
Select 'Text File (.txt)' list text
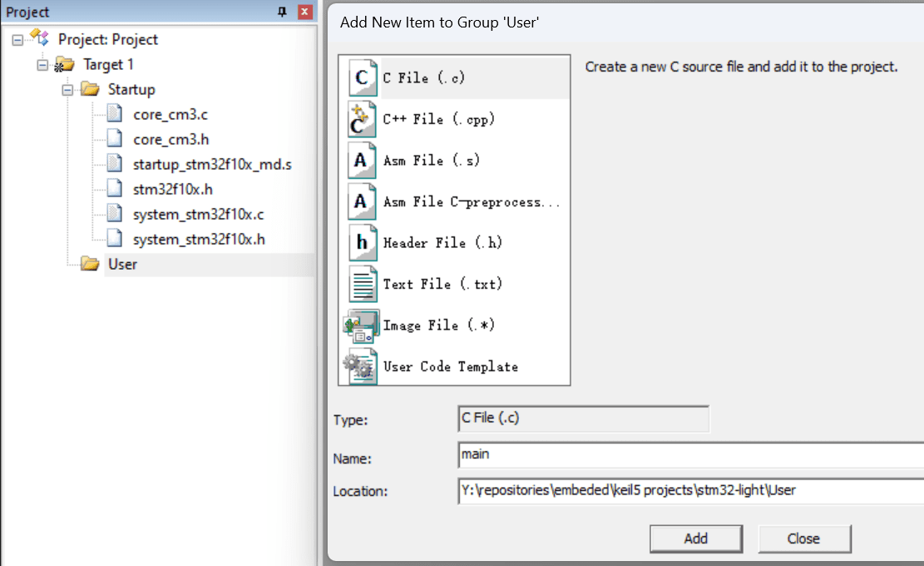click(442, 284)
